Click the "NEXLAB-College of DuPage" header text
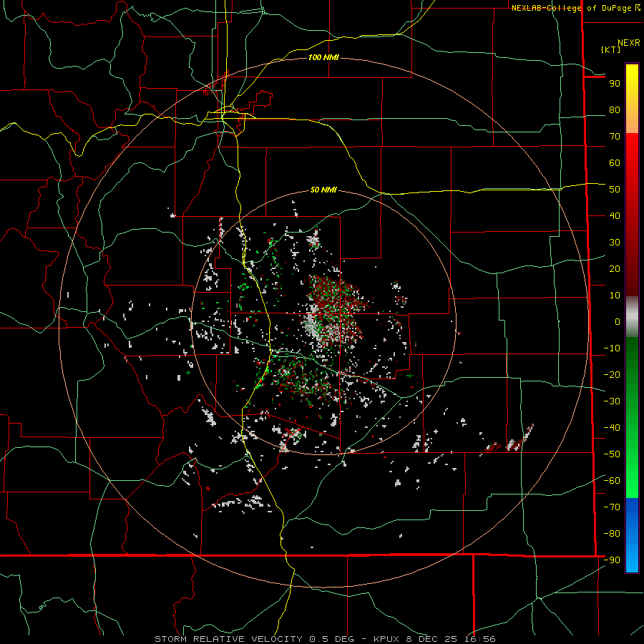 [x=572, y=8]
